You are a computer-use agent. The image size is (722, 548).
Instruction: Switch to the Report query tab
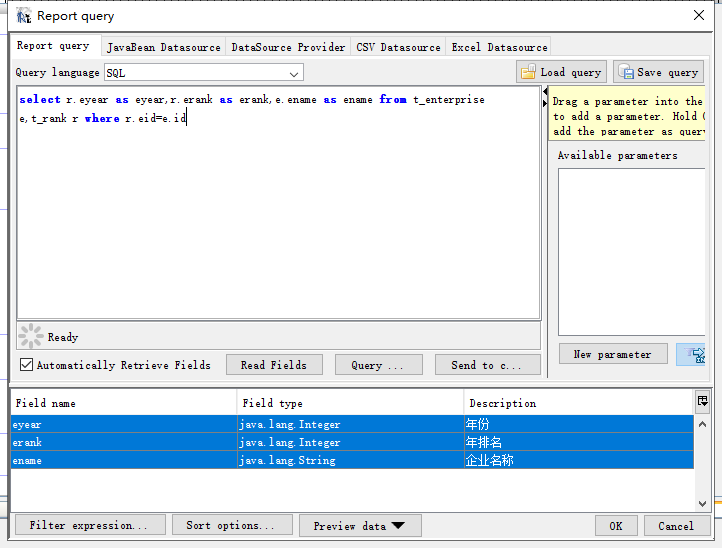point(53,46)
